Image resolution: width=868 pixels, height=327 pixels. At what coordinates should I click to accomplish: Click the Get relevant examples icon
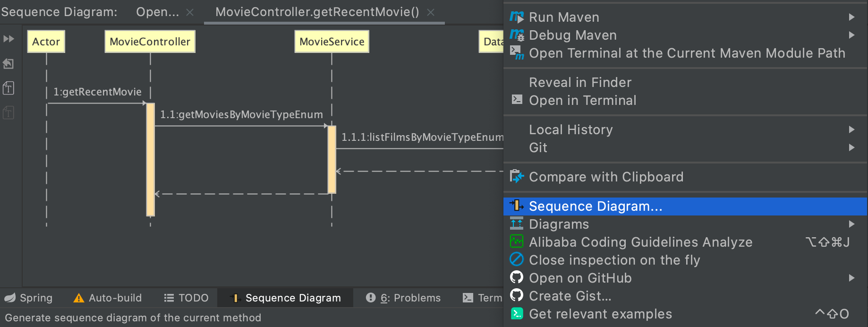pos(517,314)
